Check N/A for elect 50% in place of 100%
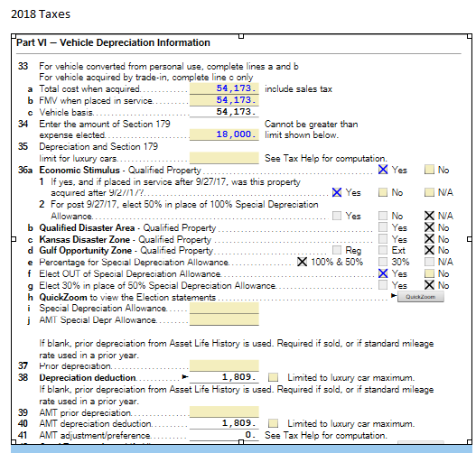 coord(429,216)
